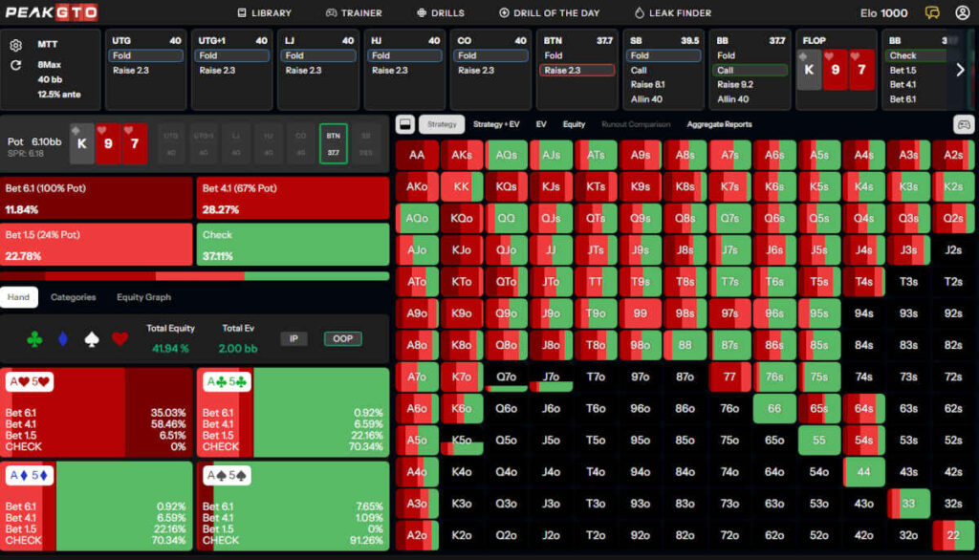This screenshot has height=560, width=979.
Task: Click the refresh icon below the gear
Action: coord(15,65)
